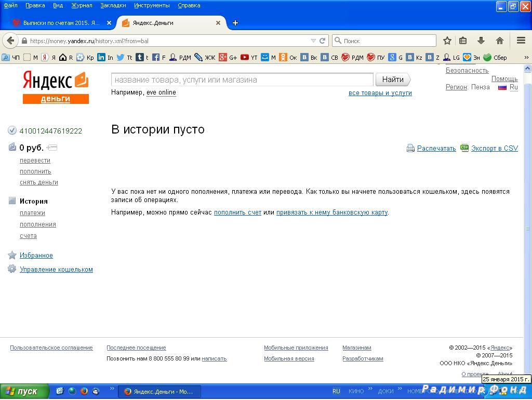Open the URL bar history dropdown arrow
Image resolution: width=532 pixels, height=400 pixels.
pos(313,41)
